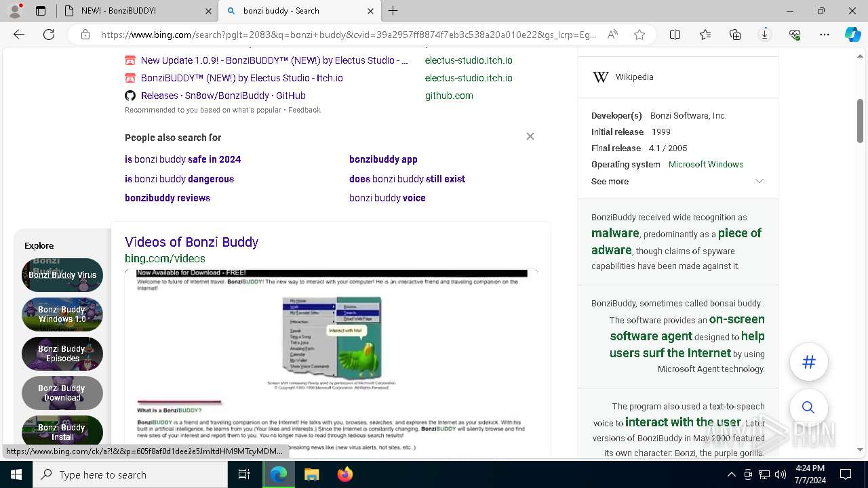868x488 pixels.
Task: Open the bing.com/videos link
Action: click(165, 258)
